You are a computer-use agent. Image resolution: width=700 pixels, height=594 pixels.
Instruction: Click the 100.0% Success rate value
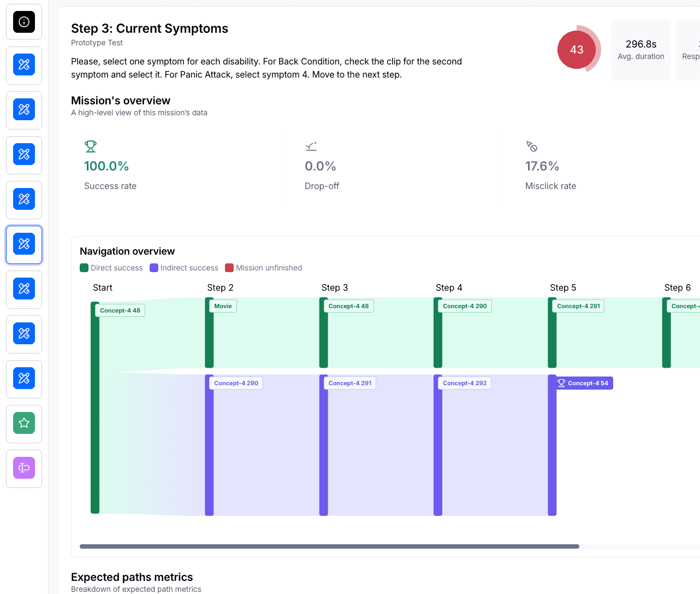(x=106, y=166)
